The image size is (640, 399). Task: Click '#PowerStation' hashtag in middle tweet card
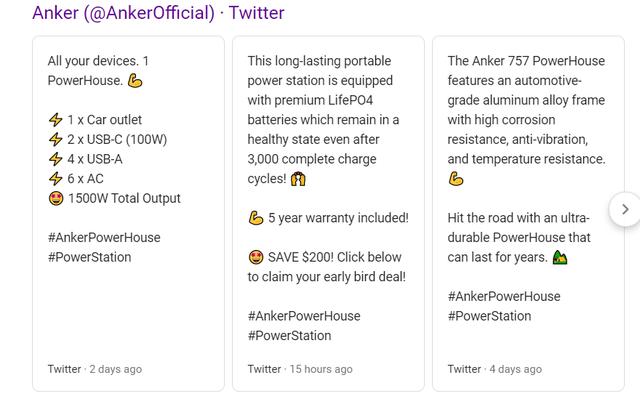[x=289, y=336]
